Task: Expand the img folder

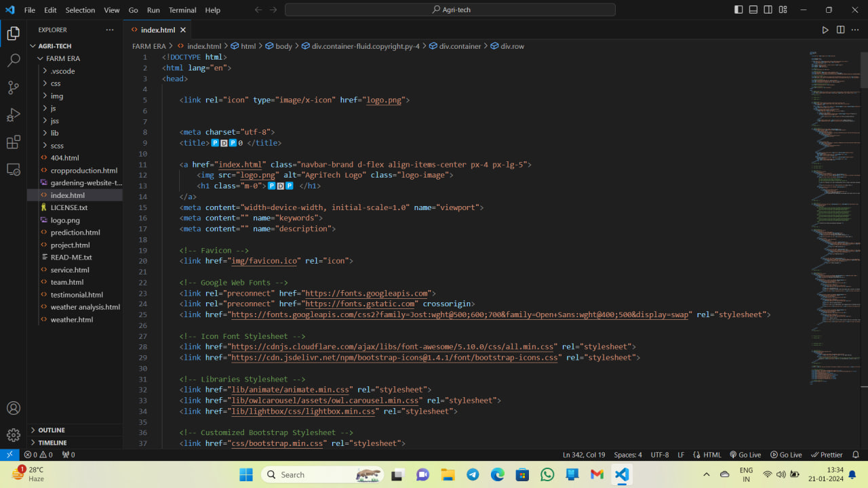Action: pyautogui.click(x=75, y=96)
